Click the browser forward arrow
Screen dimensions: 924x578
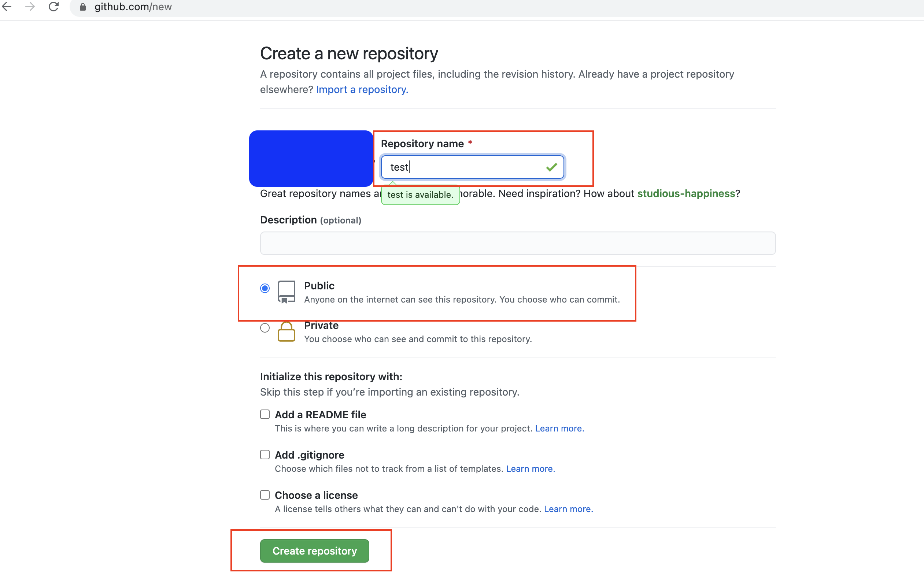pyautogui.click(x=30, y=7)
